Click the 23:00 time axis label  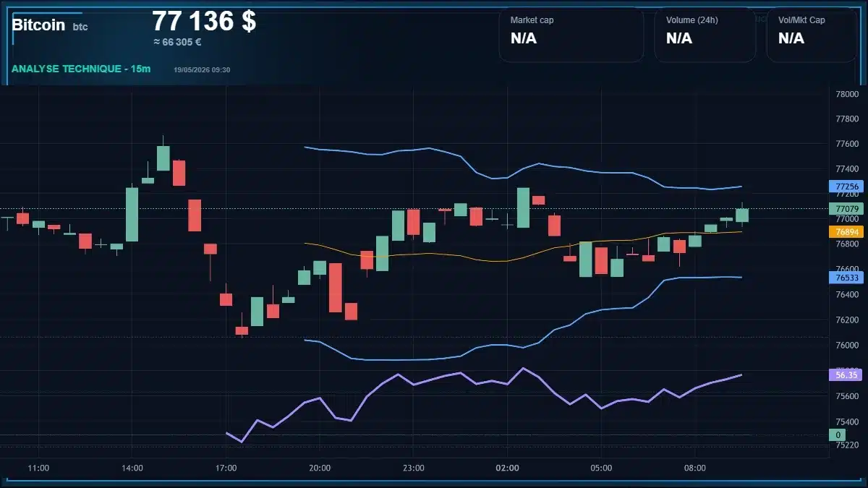(x=414, y=468)
